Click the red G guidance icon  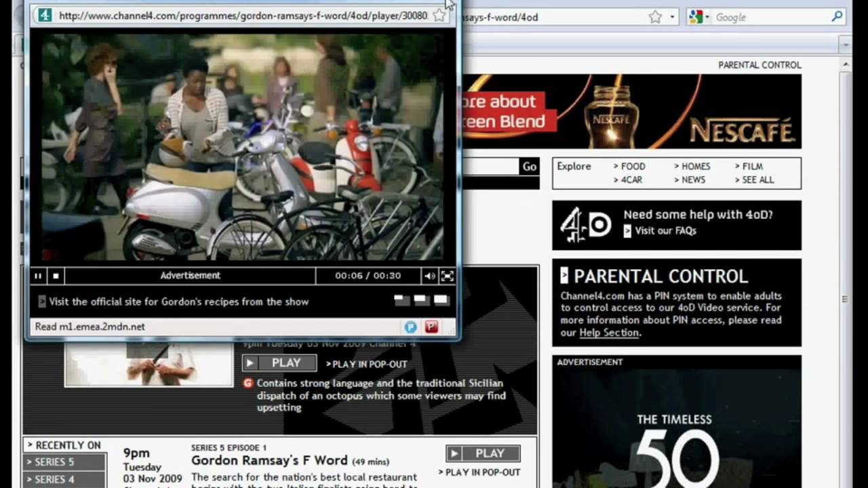[x=248, y=383]
